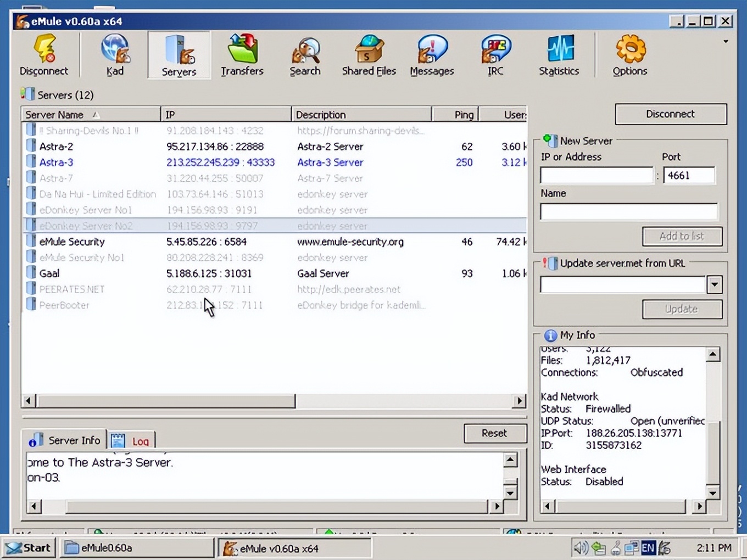
Task: Click the Disconnect toolbar icon
Action: pos(44,54)
